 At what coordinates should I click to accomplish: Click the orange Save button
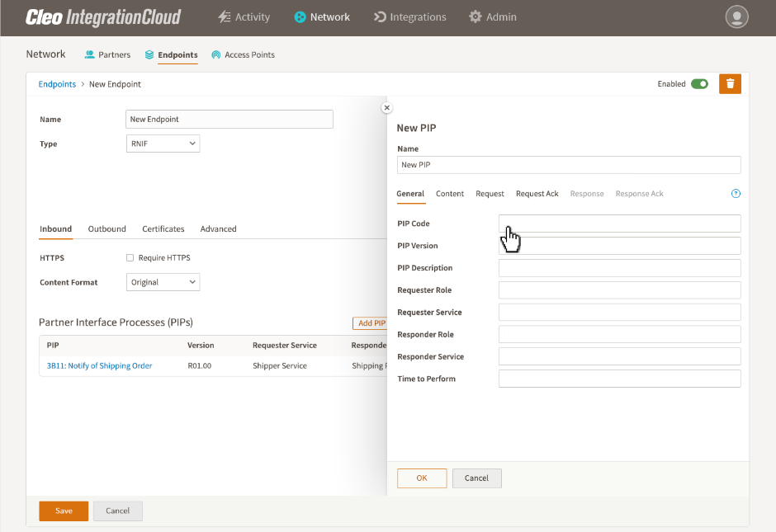pos(64,511)
